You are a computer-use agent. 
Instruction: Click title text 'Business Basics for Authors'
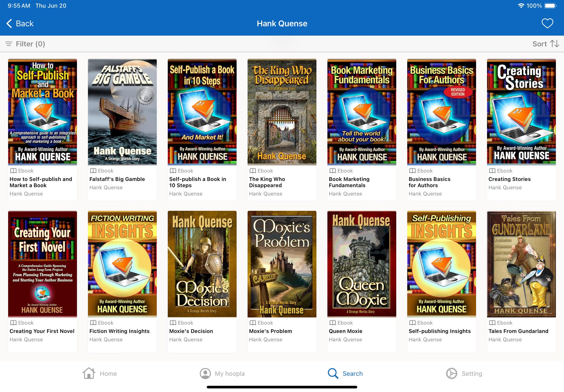(429, 182)
